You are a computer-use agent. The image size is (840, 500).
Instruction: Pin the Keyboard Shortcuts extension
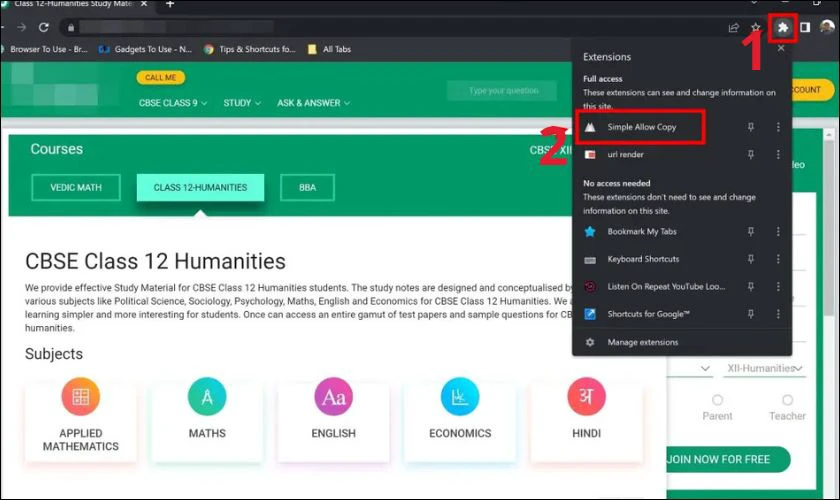tap(751, 259)
